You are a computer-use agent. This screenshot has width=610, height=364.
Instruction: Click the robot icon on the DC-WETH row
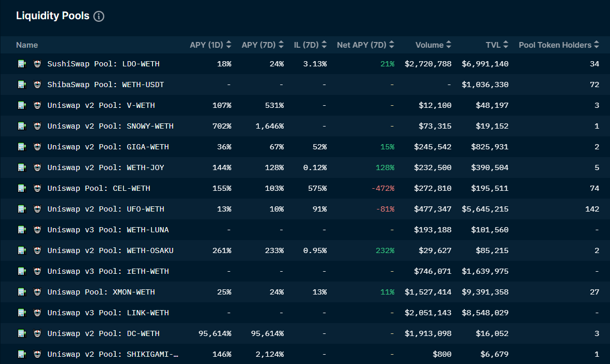(x=37, y=333)
